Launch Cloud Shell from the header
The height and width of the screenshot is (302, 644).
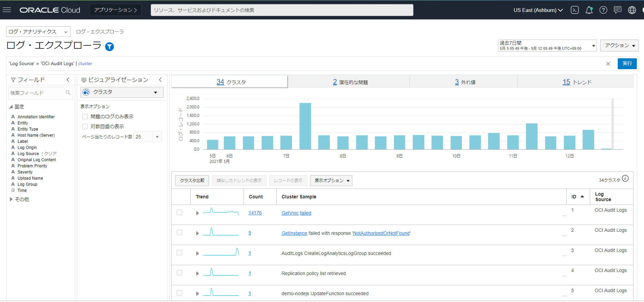pos(575,10)
